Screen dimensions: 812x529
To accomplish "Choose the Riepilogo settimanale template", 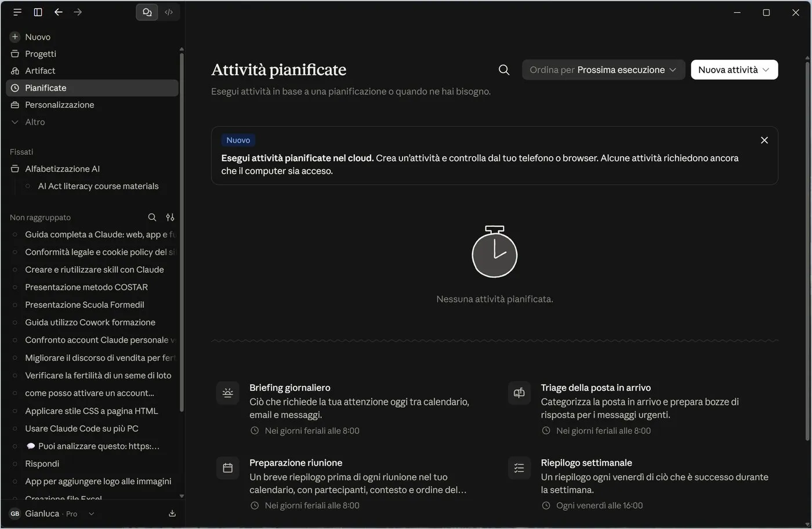I will [x=640, y=483].
